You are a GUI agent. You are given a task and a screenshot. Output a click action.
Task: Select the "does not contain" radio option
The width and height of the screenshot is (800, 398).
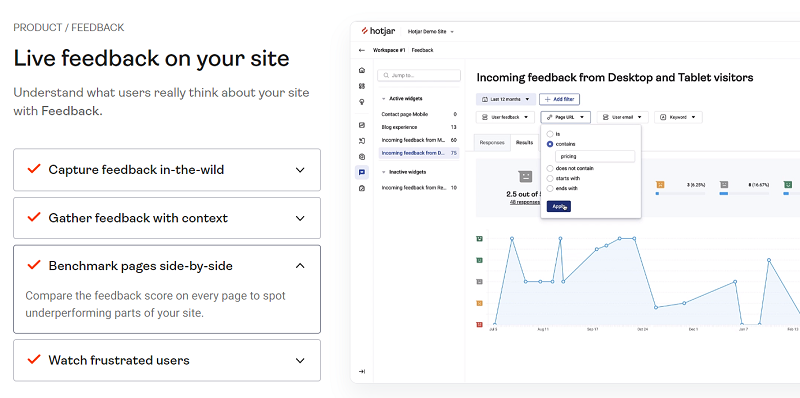point(549,168)
